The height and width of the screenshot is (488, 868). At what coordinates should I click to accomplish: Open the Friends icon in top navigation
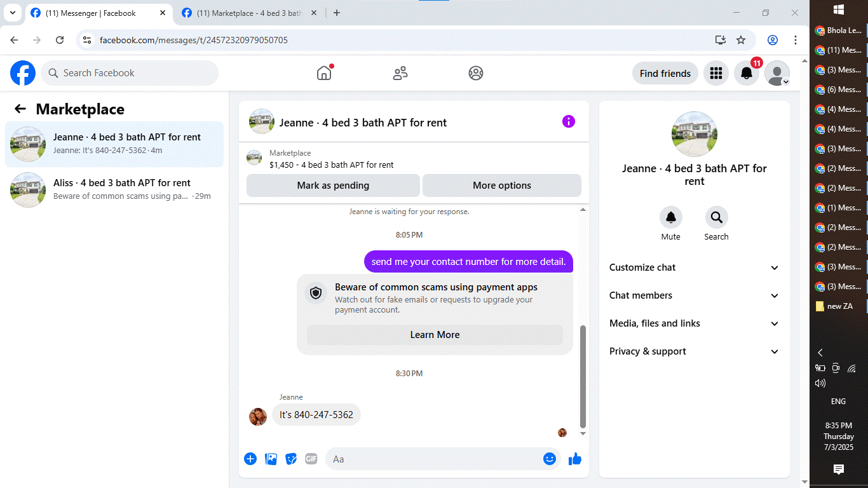400,73
